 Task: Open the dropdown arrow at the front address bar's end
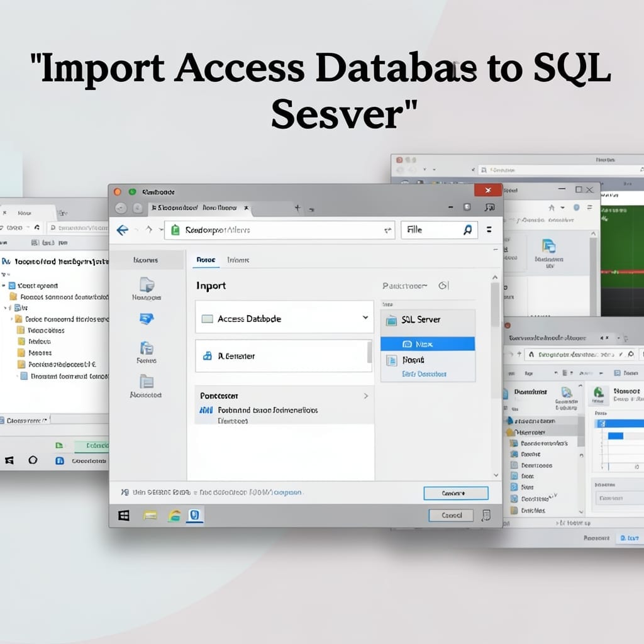pos(387,230)
